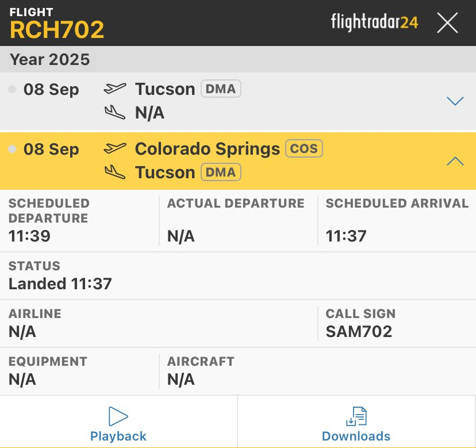Select the COS airport code badge
476x448 pixels.
[304, 148]
